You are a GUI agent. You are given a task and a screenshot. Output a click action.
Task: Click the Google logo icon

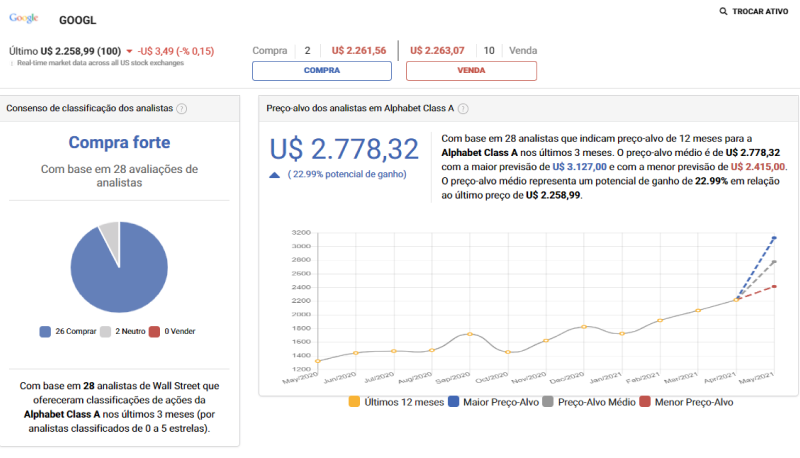coord(23,18)
